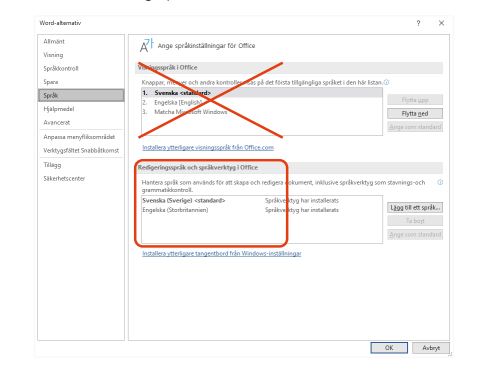Open link to install keyboards from Windows settings
503x373 pixels.
coord(222,253)
